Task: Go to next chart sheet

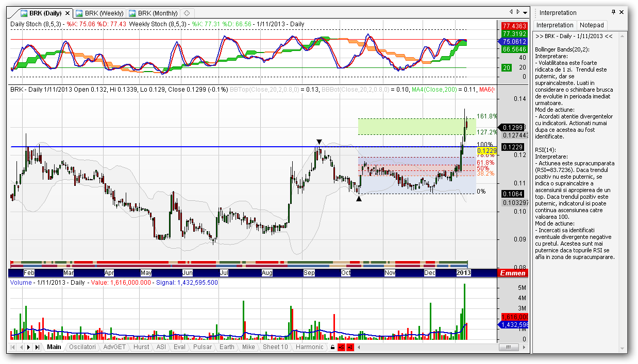Action: (x=29, y=347)
